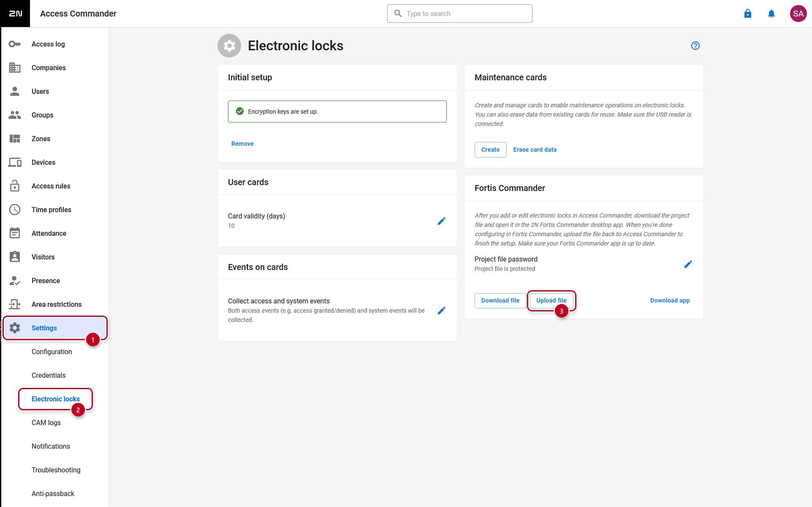Click the Zones layout icon

click(15, 139)
